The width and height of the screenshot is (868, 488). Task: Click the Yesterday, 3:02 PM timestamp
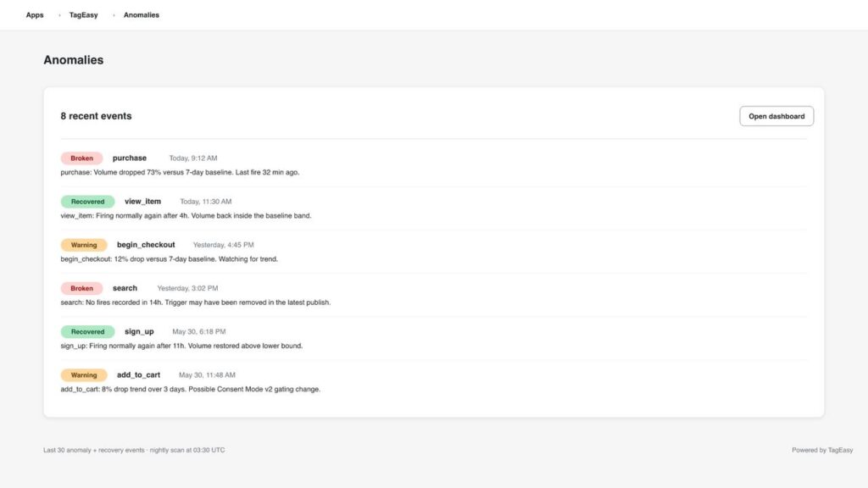[x=187, y=288]
